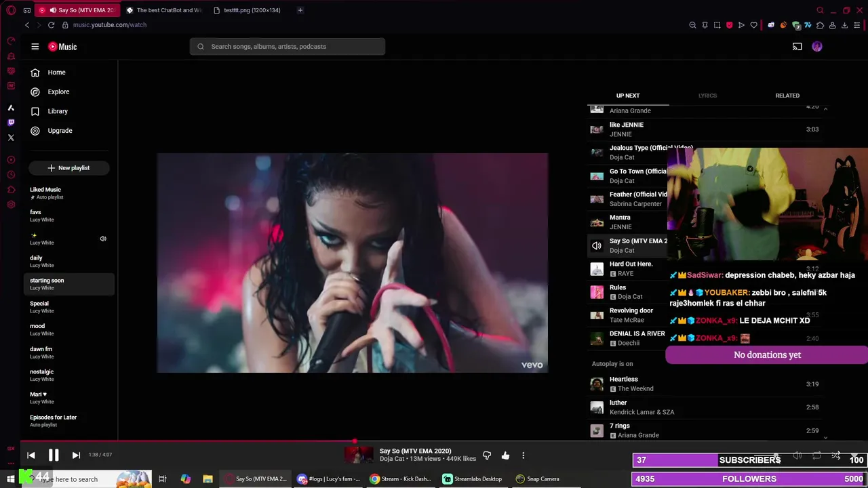Switch to the RELATED tab
This screenshot has width=868, height=488.
point(787,96)
